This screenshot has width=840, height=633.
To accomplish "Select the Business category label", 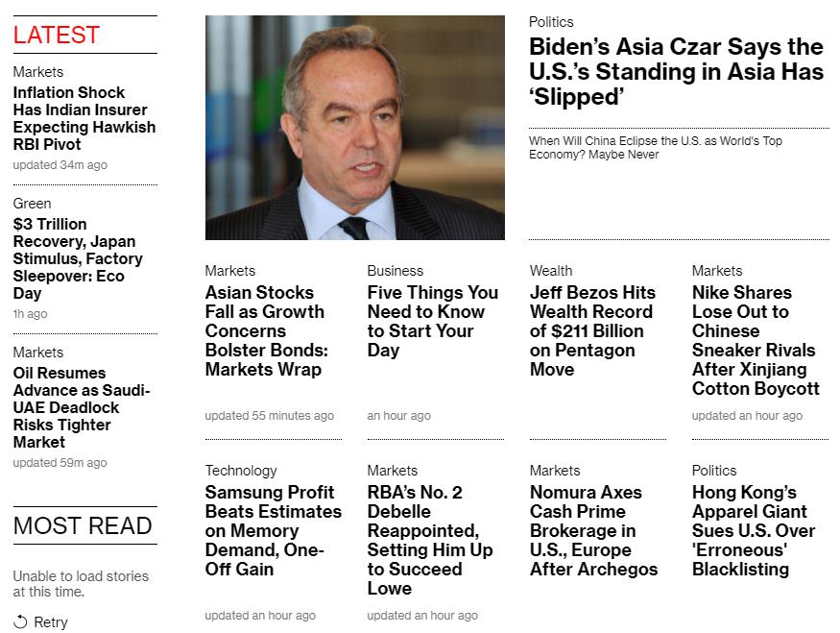I will click(395, 271).
